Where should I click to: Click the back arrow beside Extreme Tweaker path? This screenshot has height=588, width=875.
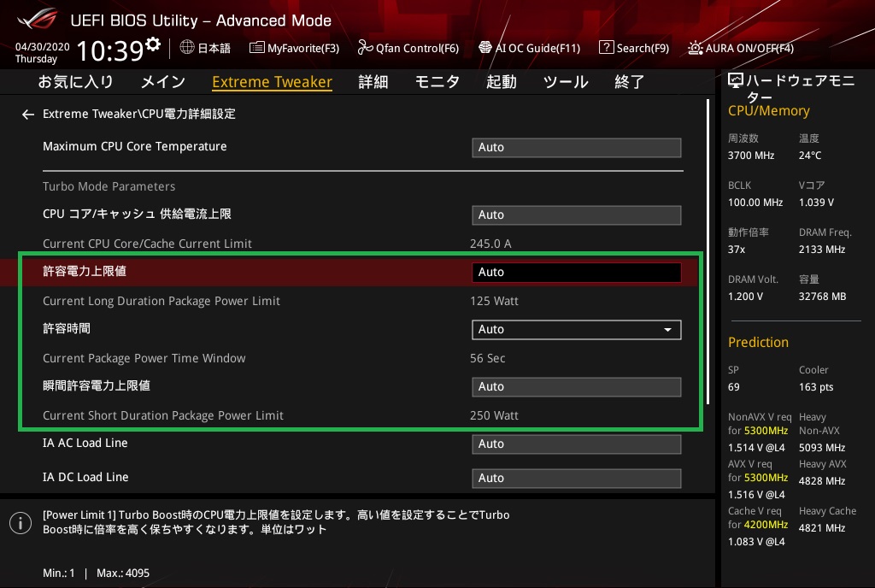[x=28, y=115]
